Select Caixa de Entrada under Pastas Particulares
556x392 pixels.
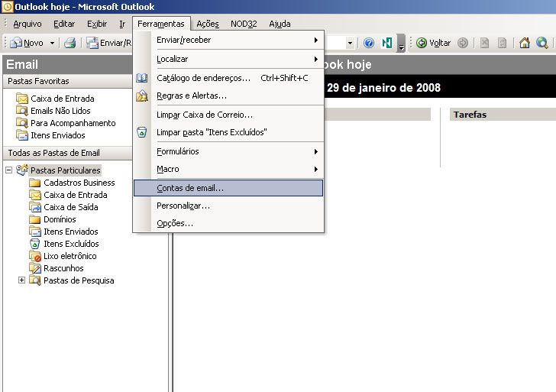(68, 195)
